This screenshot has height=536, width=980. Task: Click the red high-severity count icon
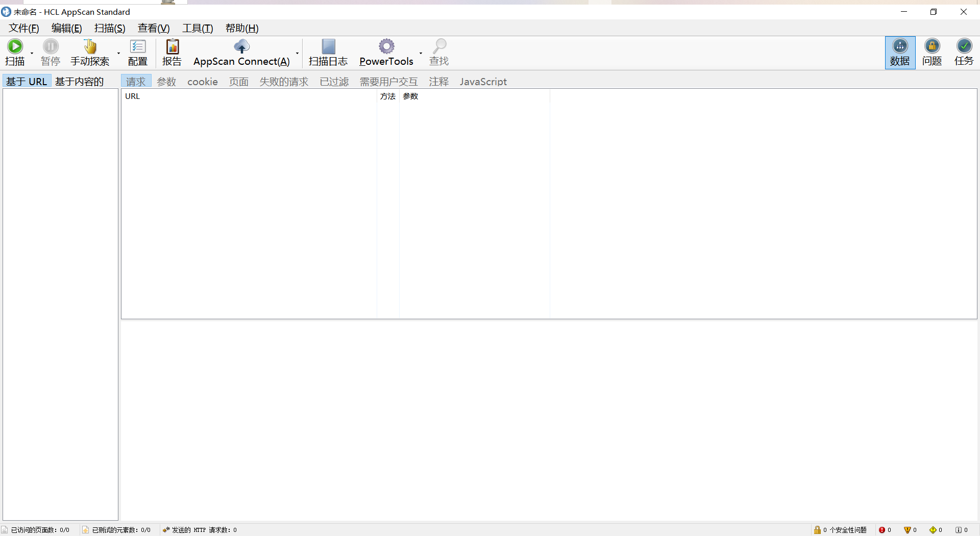point(881,530)
